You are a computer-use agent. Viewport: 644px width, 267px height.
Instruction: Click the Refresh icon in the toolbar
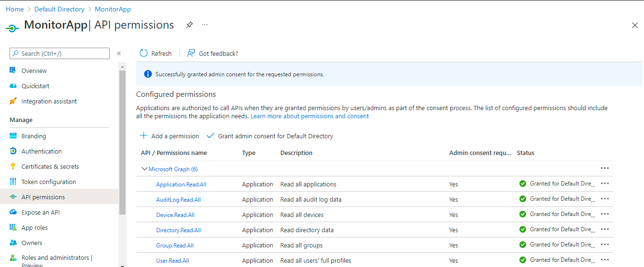pyautogui.click(x=144, y=53)
